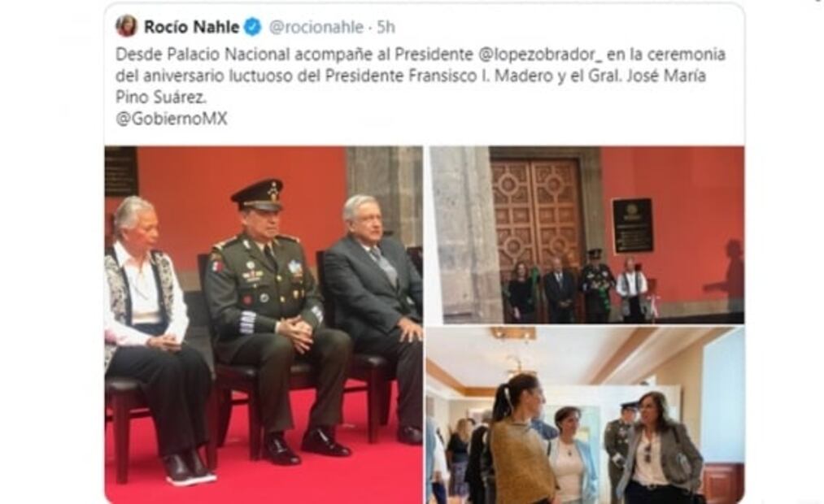Click the woman with a ponytail and shawl
This screenshot has height=504, width=824.
click(521, 441)
